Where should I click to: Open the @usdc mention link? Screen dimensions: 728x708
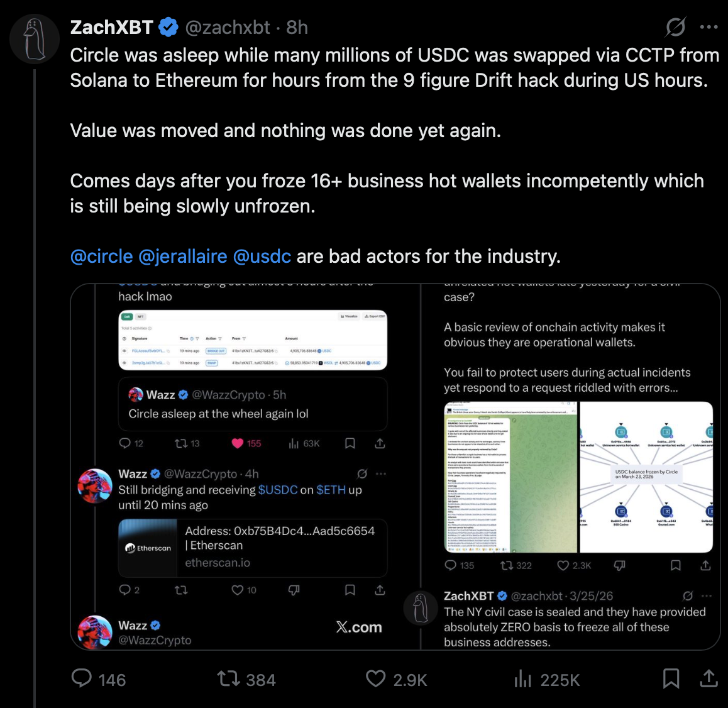[x=270, y=256]
